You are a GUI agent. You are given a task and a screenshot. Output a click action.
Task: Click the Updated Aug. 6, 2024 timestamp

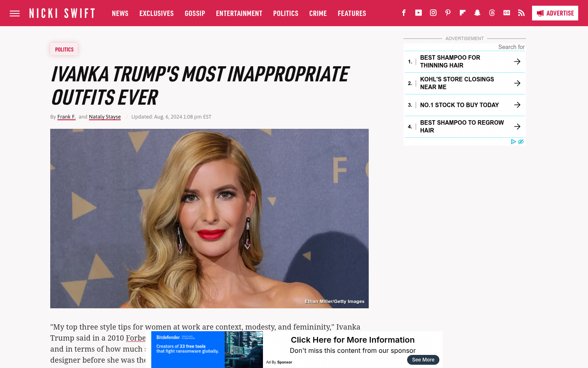pyautogui.click(x=171, y=117)
